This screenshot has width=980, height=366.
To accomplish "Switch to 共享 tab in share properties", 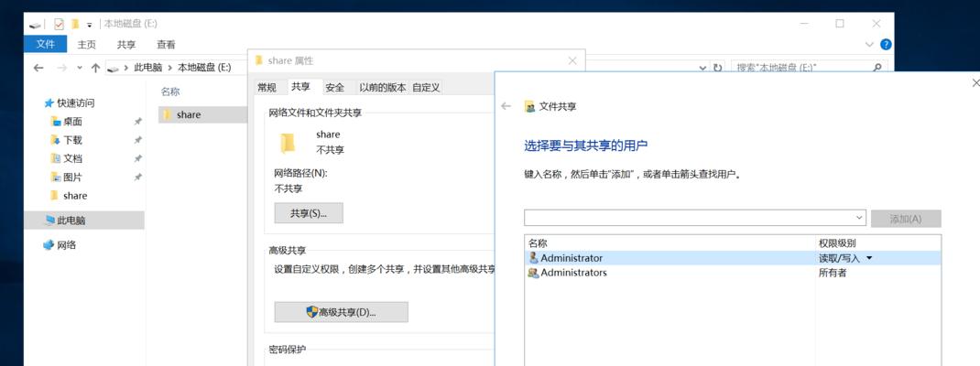I will [300, 87].
